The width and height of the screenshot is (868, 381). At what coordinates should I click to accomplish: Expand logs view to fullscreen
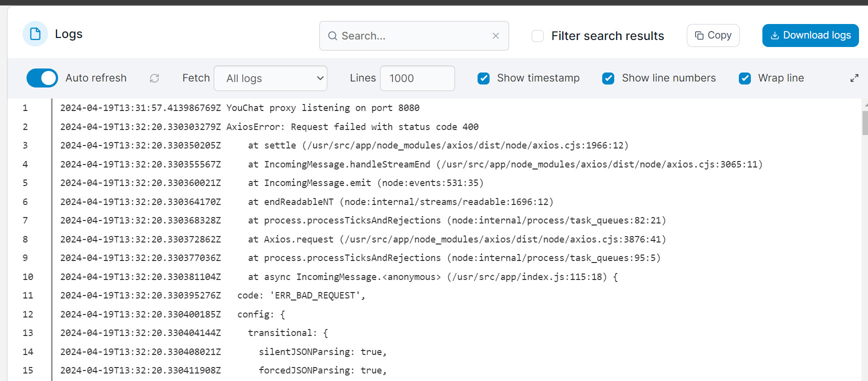(854, 78)
